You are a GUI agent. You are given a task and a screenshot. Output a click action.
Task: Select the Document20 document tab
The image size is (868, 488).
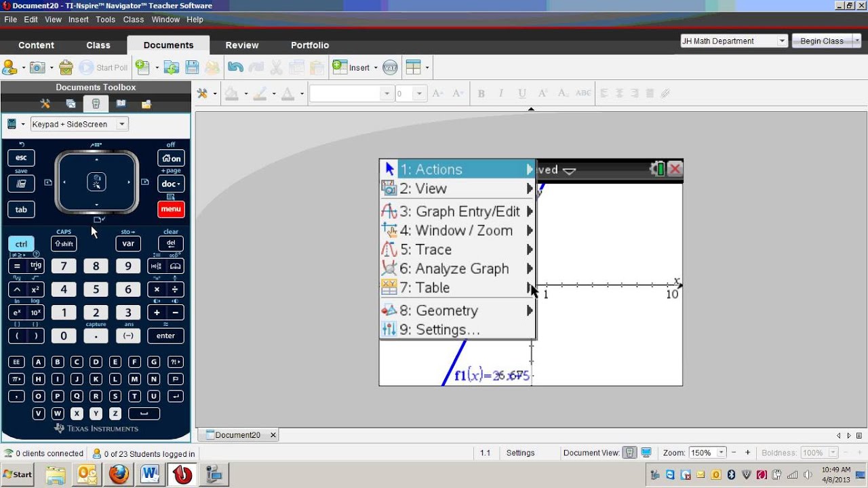[237, 435]
